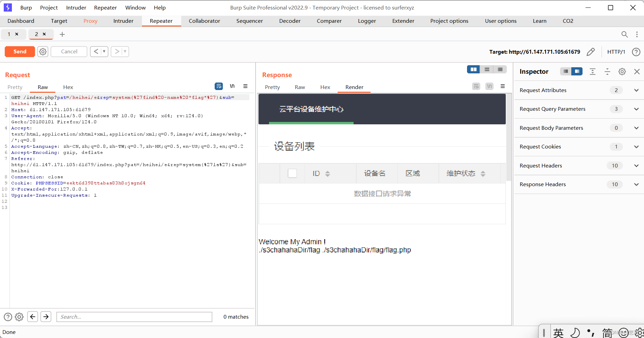Open the back history dropdown arrow
Viewport: 644px width, 338px height.
tap(104, 51)
